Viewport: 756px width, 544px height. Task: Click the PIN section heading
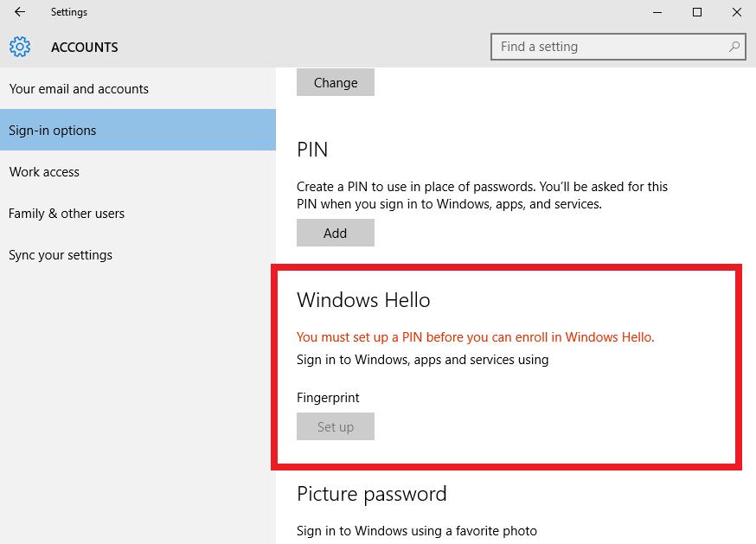coord(312,150)
